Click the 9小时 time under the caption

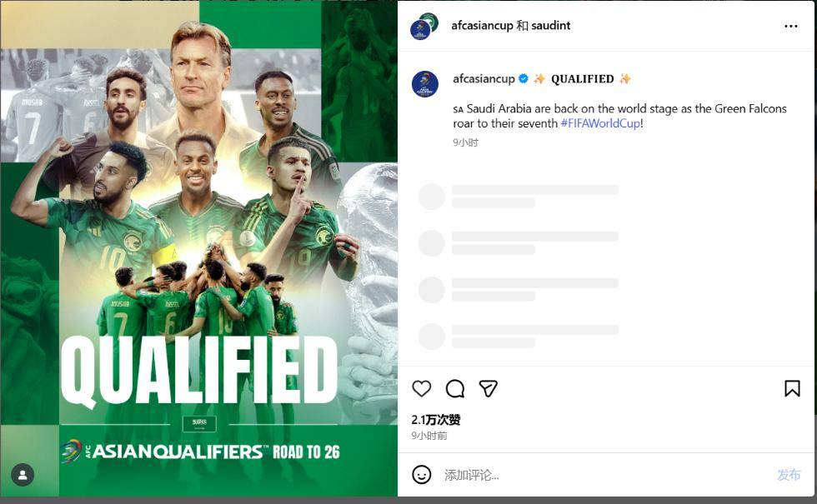[465, 142]
